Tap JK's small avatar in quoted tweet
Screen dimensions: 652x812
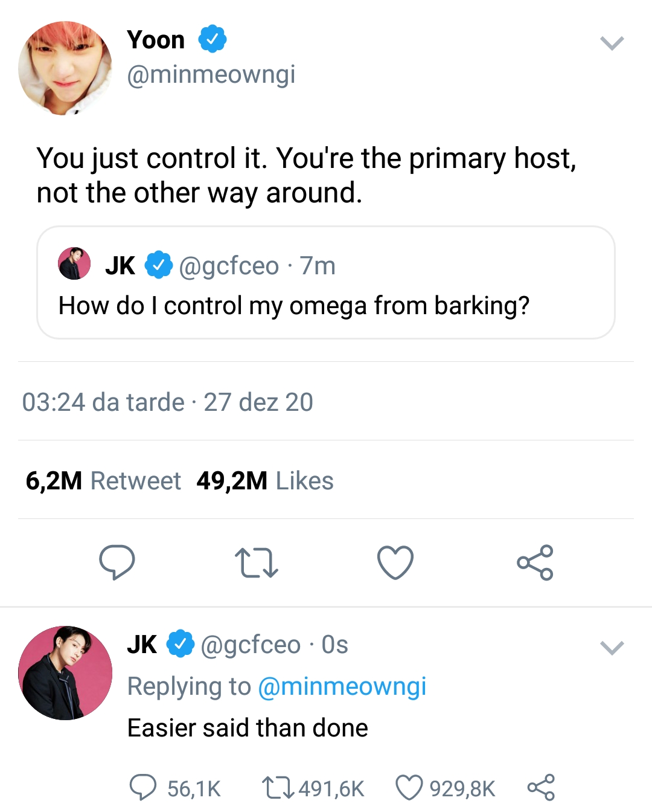point(74,263)
